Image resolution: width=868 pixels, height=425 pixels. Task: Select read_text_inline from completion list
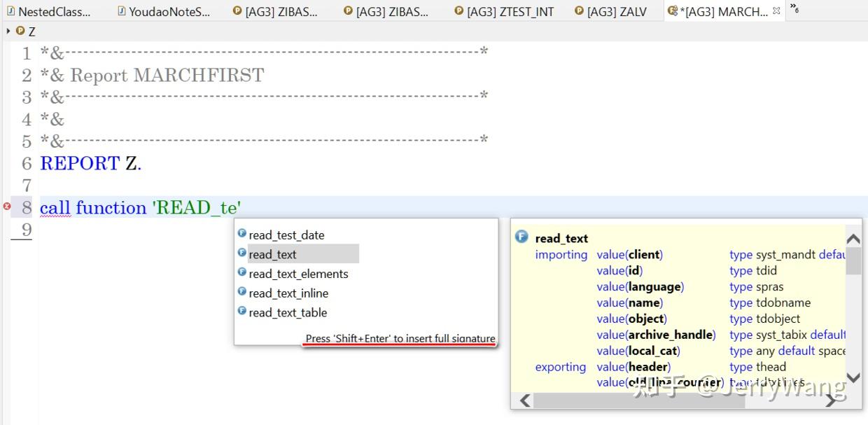pyautogui.click(x=288, y=293)
